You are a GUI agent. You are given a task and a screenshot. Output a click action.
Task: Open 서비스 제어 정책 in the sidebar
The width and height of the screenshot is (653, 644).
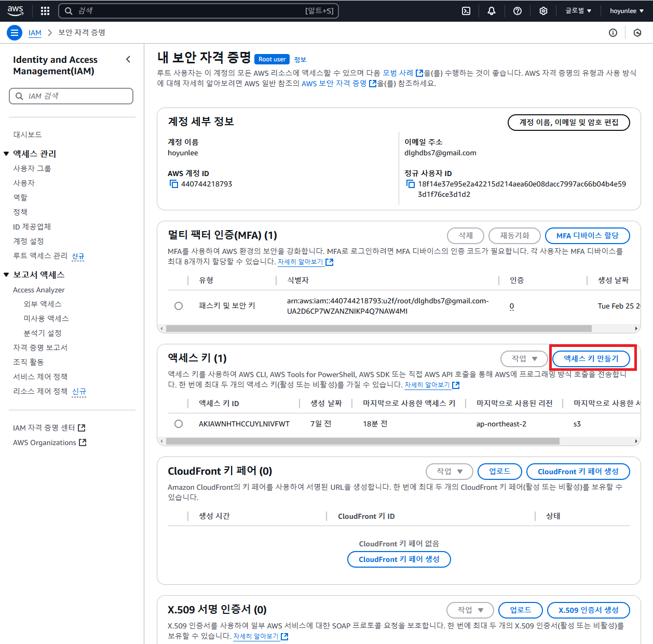(x=40, y=377)
